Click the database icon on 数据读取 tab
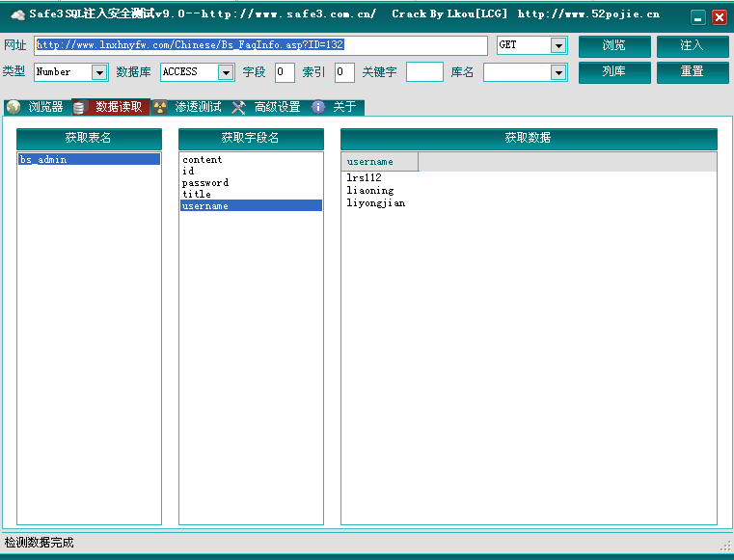The width and height of the screenshot is (734, 560). click(x=80, y=108)
